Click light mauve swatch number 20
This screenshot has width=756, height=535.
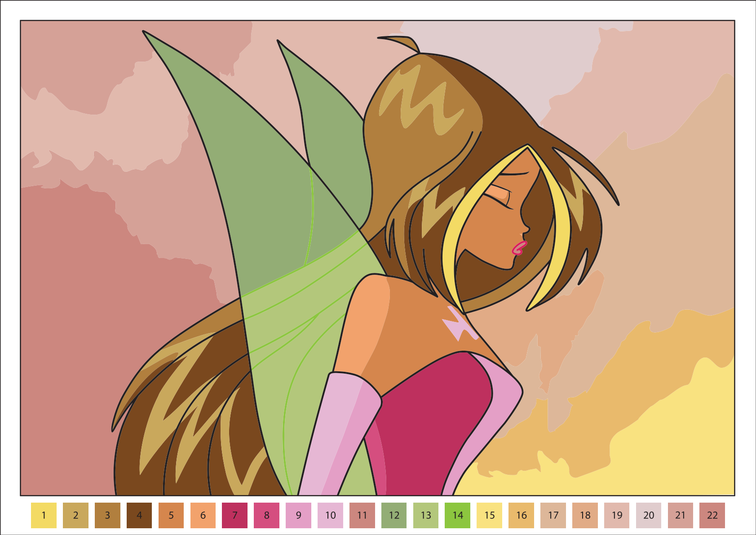point(650,515)
